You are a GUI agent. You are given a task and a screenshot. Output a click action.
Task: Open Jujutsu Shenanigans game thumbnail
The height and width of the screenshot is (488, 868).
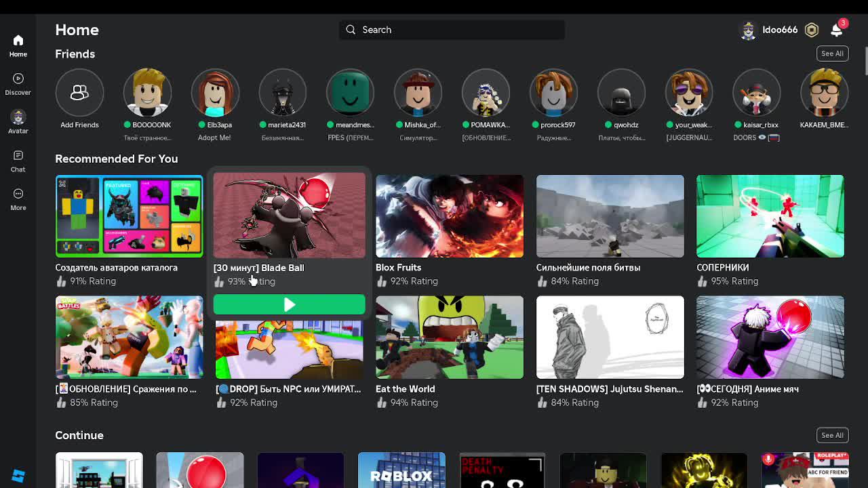tap(610, 337)
